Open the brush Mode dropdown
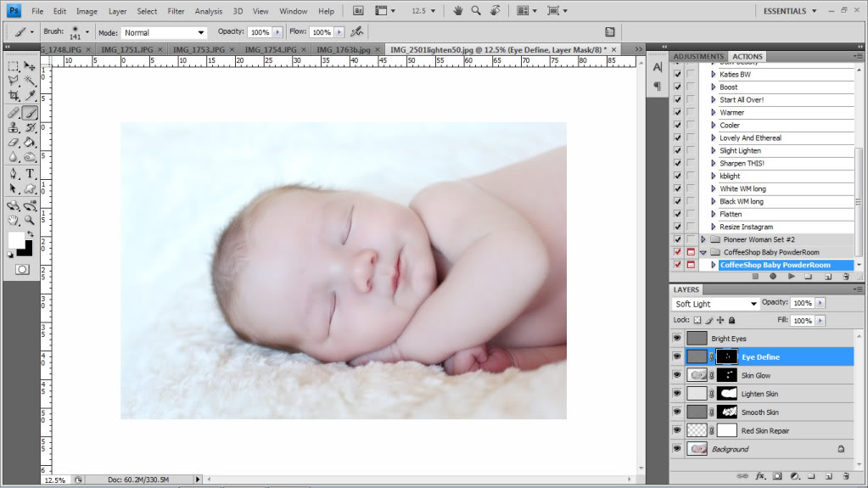 165,33
